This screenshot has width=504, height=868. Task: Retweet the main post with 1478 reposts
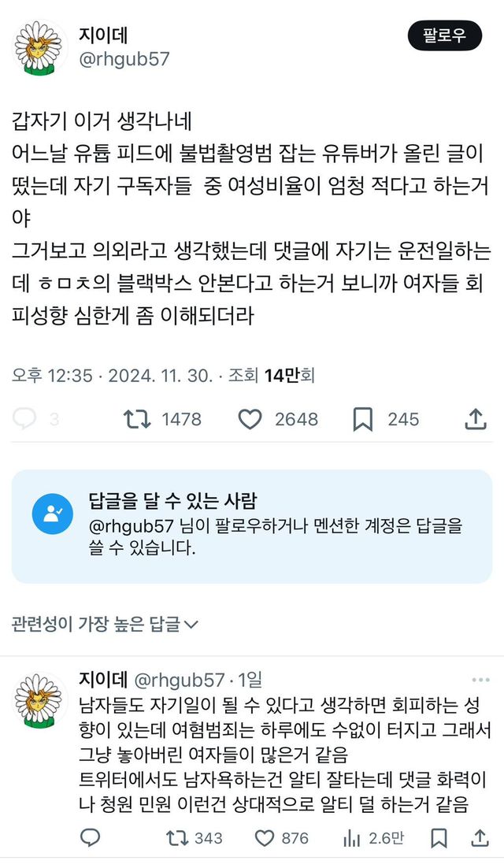point(138,419)
